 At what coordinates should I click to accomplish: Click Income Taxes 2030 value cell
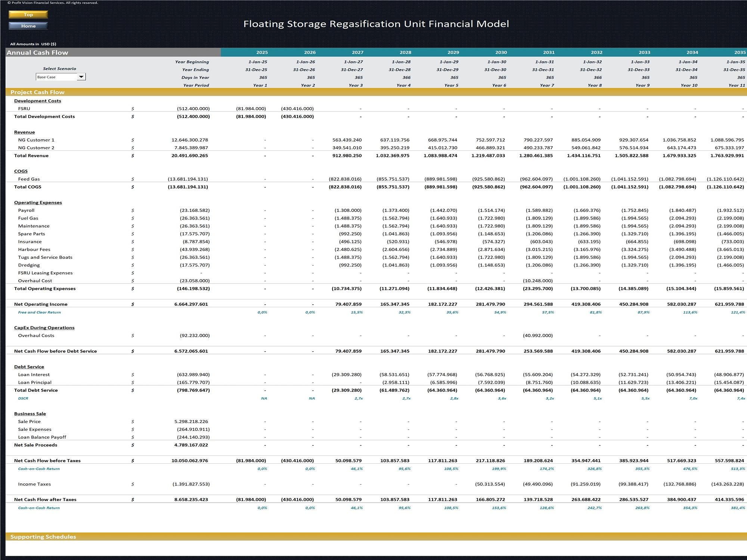(x=490, y=484)
